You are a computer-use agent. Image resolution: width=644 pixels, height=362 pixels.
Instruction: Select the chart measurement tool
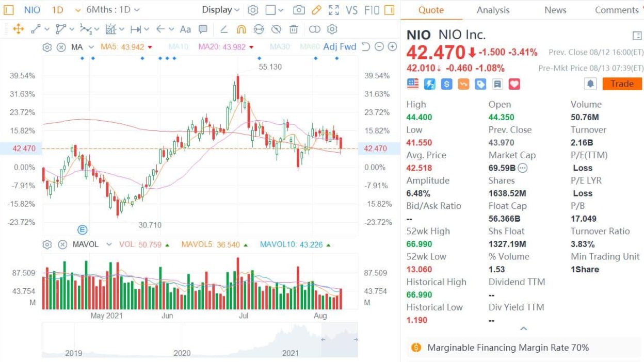(110, 29)
